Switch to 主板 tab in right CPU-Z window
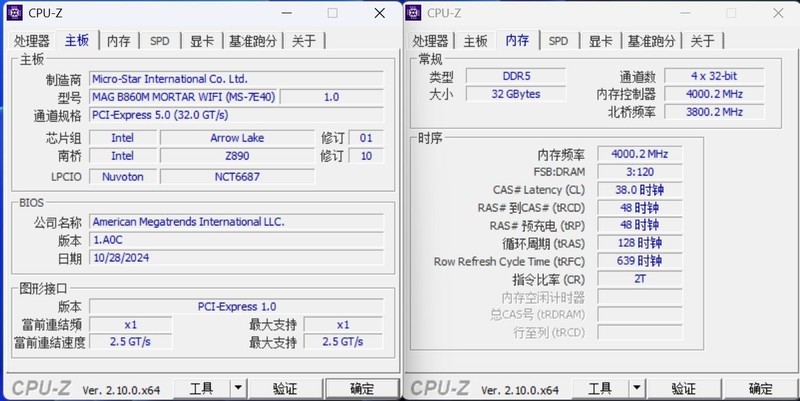 click(x=475, y=41)
